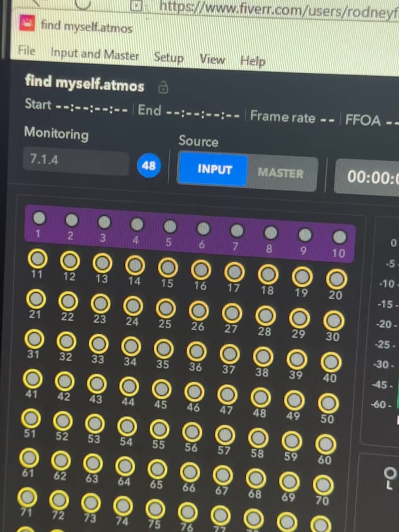Click the Start timecode text

click(x=76, y=106)
